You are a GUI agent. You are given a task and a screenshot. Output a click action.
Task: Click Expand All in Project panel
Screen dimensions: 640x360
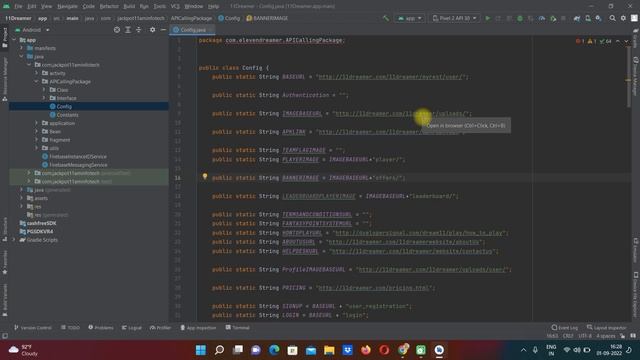(128, 30)
